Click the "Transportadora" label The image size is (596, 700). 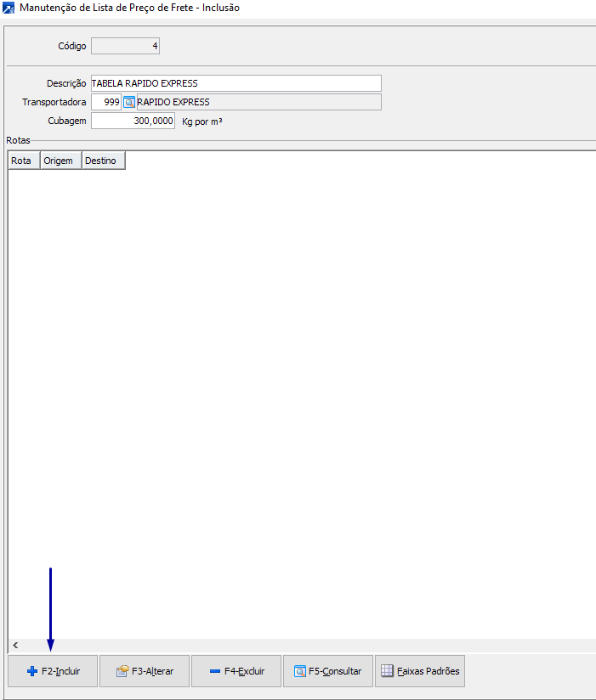pos(54,102)
